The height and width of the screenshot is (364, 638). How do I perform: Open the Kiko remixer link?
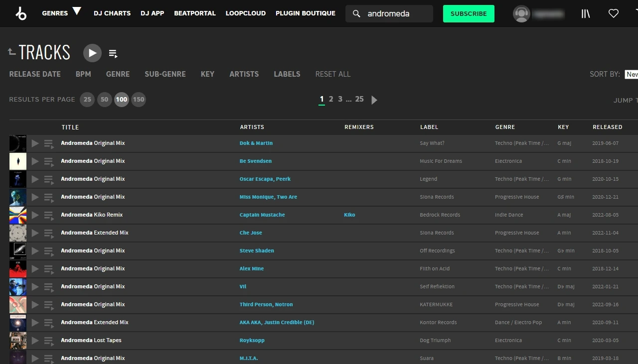click(x=349, y=215)
